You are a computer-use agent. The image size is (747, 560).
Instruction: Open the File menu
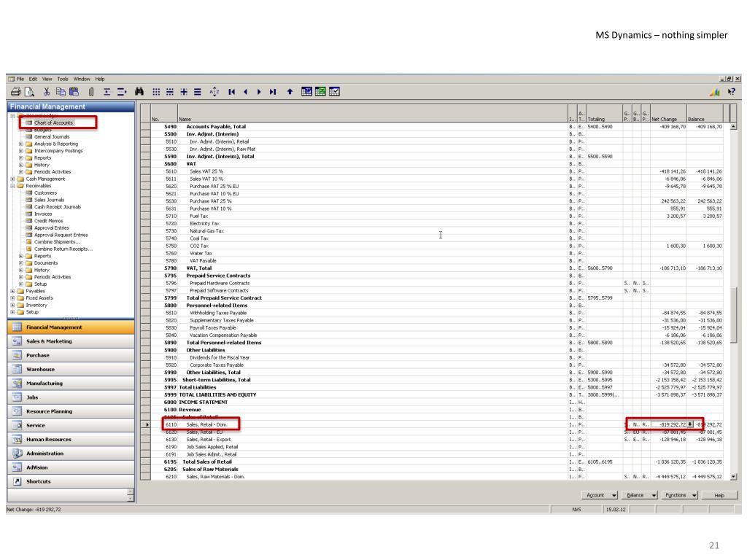(x=20, y=79)
